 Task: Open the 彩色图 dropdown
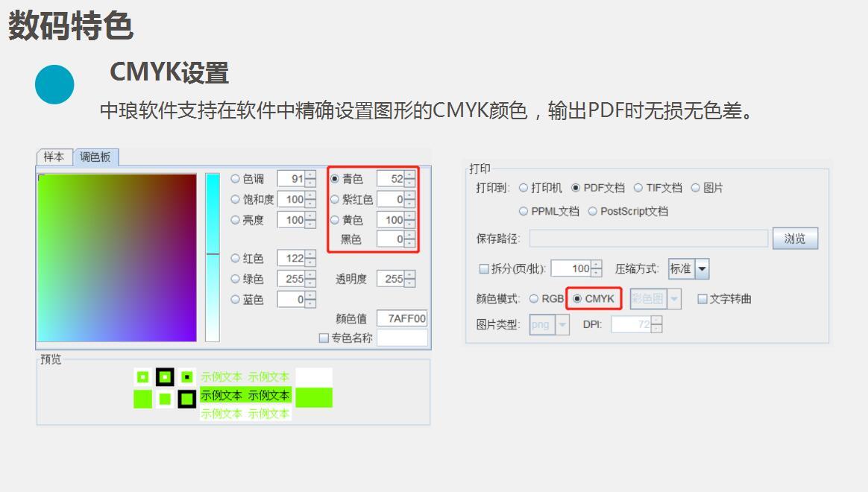click(674, 299)
